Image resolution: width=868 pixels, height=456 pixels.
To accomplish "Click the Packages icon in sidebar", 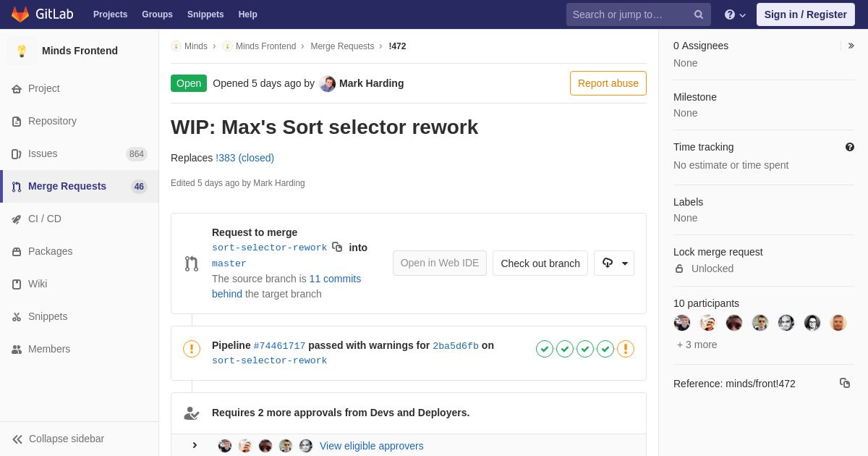I will click(x=17, y=252).
